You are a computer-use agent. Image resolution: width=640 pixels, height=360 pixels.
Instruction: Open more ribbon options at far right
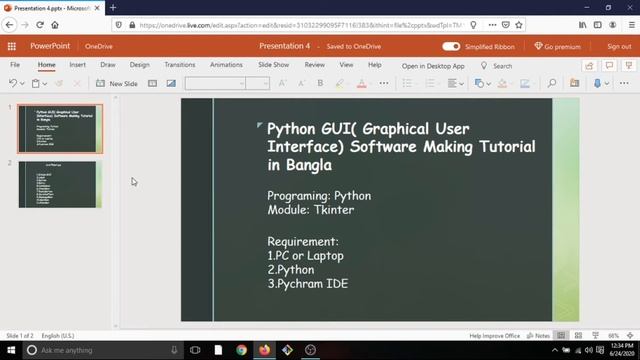pyautogui.click(x=624, y=83)
